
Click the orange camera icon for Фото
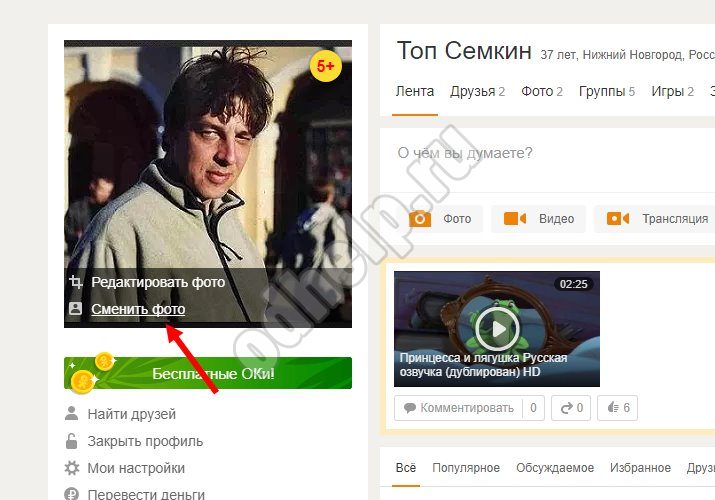tap(420, 219)
